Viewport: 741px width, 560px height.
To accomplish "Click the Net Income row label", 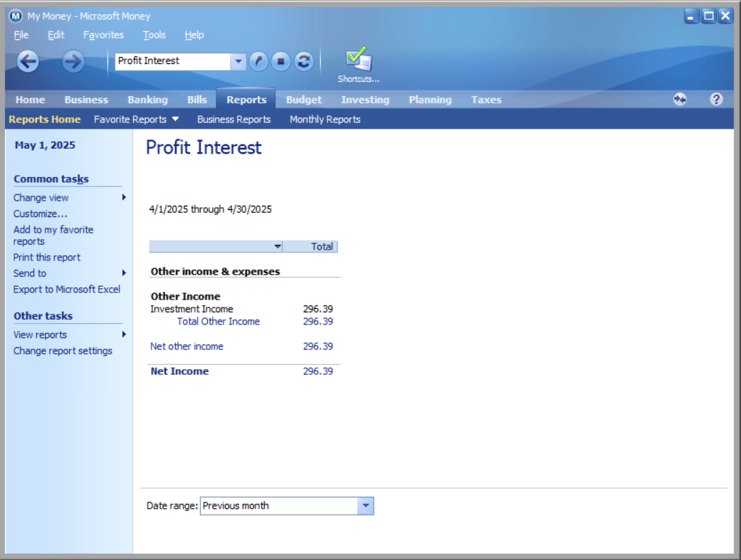I will (x=179, y=371).
